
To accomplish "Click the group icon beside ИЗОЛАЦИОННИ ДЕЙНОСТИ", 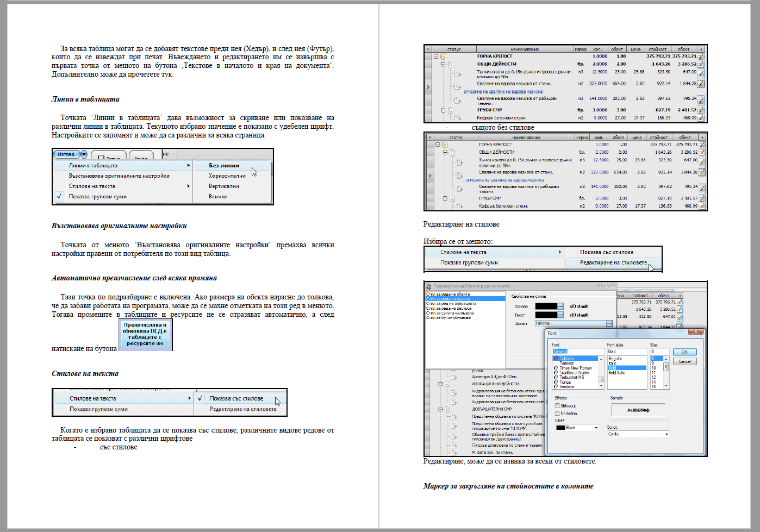I will 447,384.
